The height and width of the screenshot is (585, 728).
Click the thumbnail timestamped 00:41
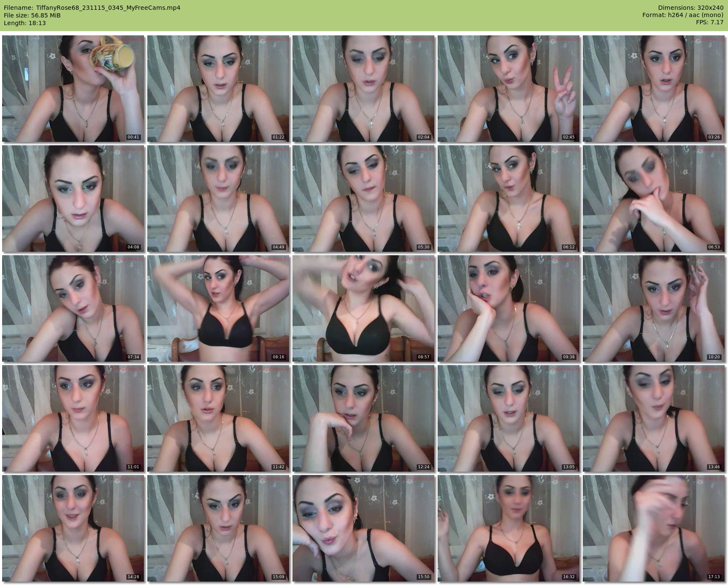pyautogui.click(x=73, y=89)
